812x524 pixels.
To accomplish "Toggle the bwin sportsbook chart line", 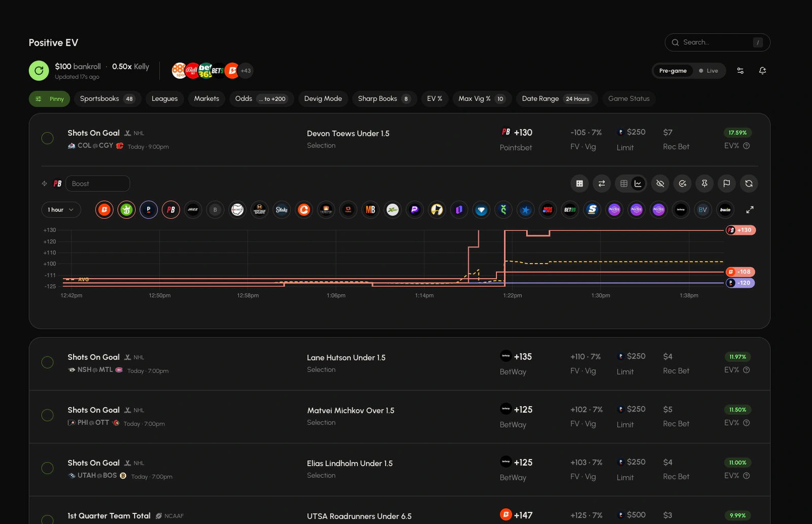I will [725, 209].
